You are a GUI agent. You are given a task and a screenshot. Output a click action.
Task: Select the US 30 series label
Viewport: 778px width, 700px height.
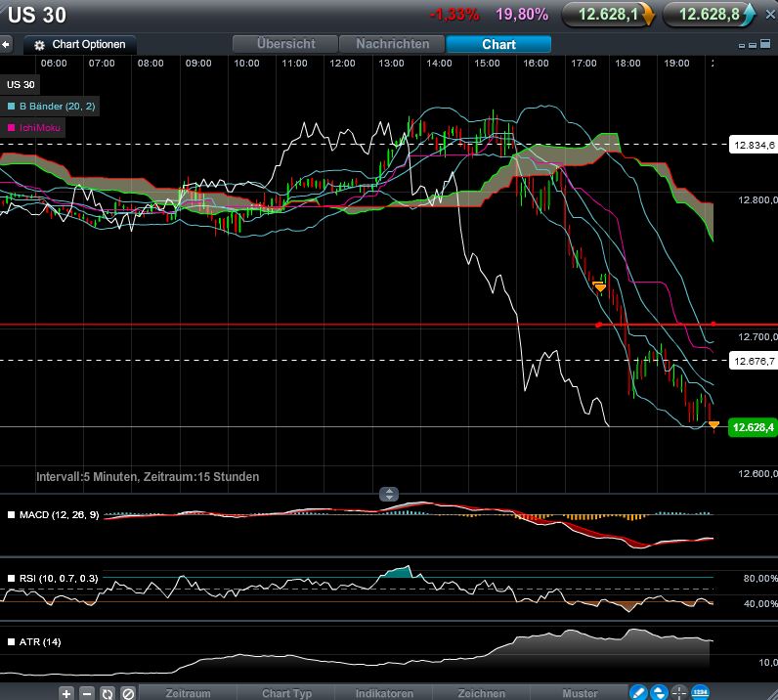[x=21, y=84]
